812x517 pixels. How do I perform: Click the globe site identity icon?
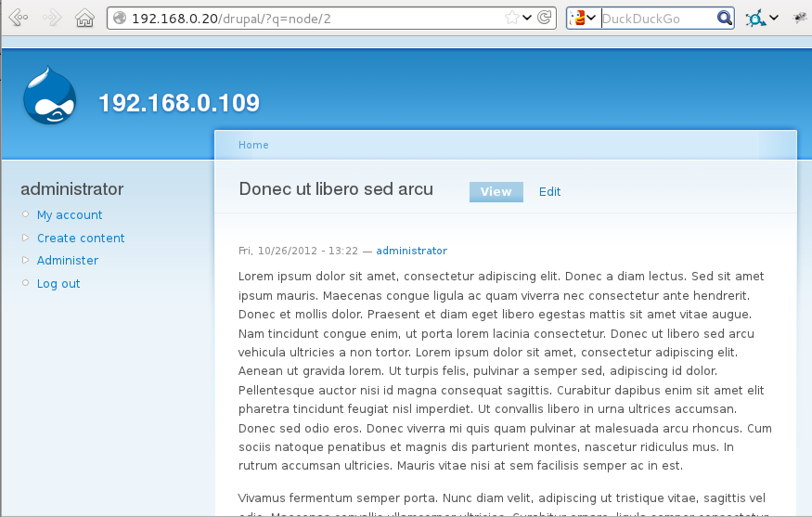(x=119, y=18)
